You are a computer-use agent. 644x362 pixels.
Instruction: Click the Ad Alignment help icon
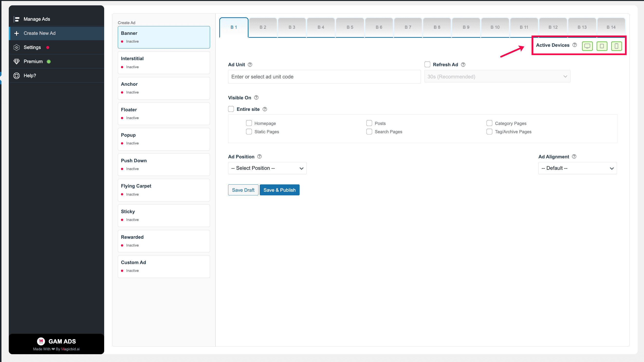(x=574, y=156)
